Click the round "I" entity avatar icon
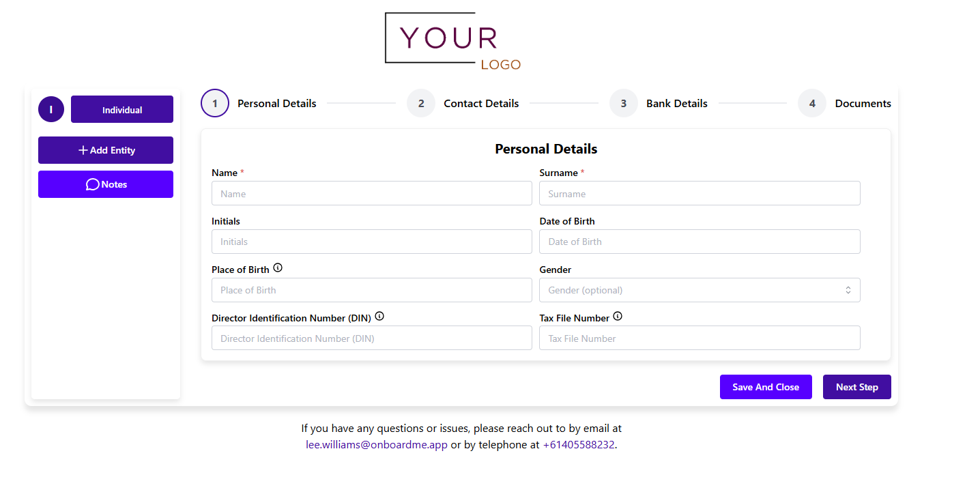 click(51, 109)
